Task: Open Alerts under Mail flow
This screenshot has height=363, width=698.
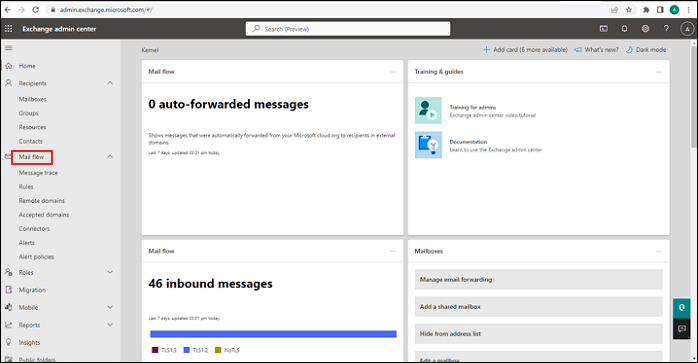Action: (27, 243)
